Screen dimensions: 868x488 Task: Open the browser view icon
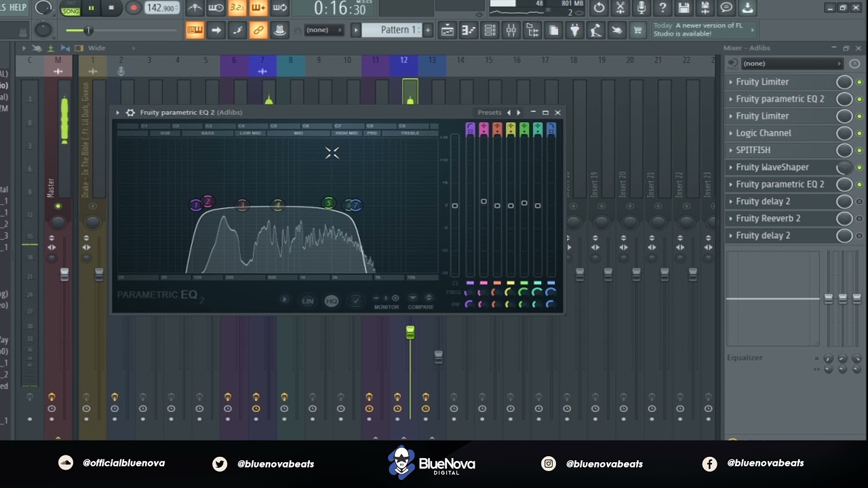pyautogui.click(x=532, y=30)
